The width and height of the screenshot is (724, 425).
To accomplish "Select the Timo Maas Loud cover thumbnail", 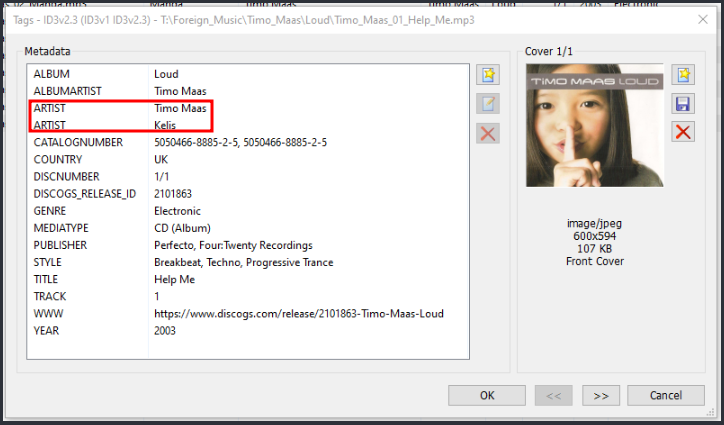I will click(x=595, y=125).
